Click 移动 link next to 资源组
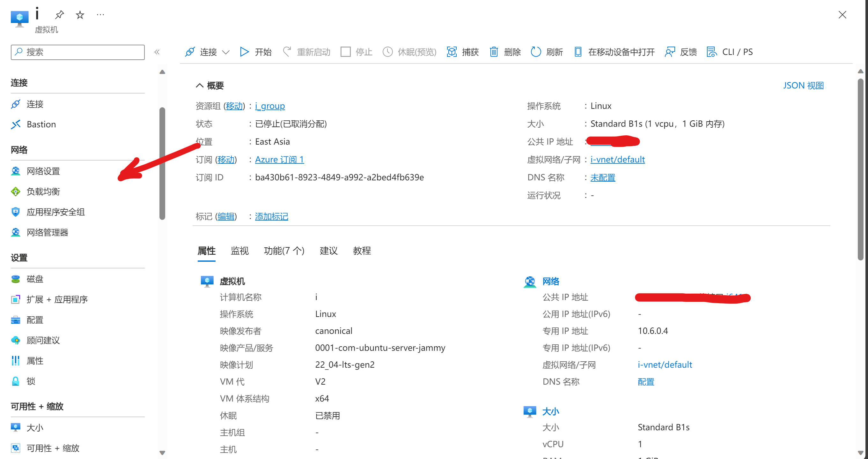 click(234, 106)
